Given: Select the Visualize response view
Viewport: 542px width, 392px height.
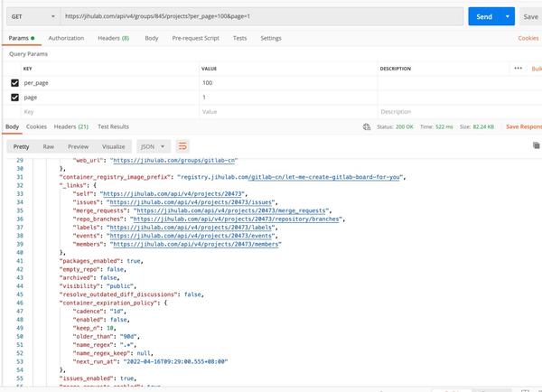Looking at the screenshot, I should point(114,146).
